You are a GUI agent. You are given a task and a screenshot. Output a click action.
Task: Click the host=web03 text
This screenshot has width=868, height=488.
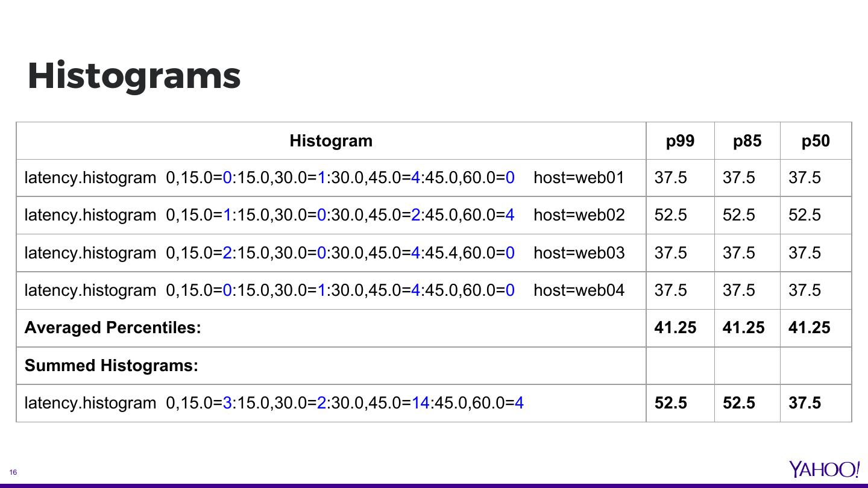(x=579, y=252)
